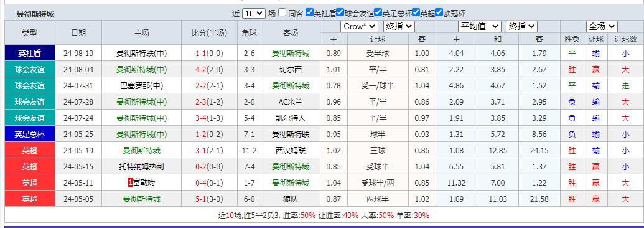Open the 终指 dropdown beside 平均值
644x228 pixels.
point(521,26)
